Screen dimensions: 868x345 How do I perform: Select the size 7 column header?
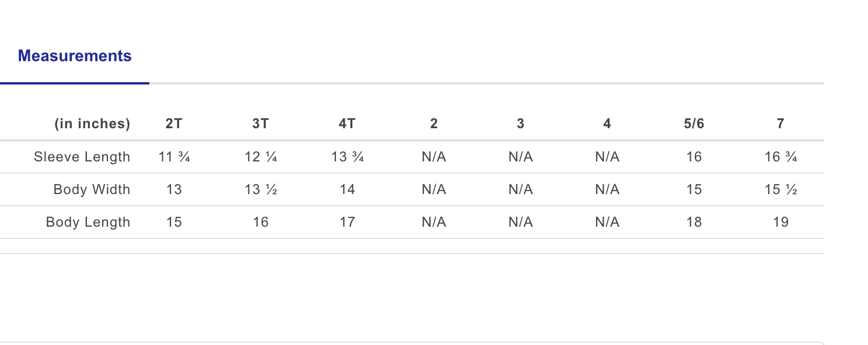tap(780, 124)
